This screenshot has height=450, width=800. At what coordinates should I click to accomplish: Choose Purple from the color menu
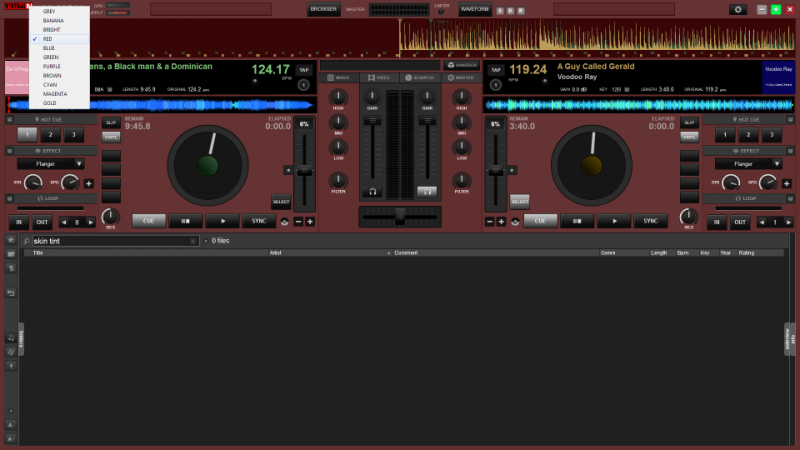pyautogui.click(x=50, y=66)
